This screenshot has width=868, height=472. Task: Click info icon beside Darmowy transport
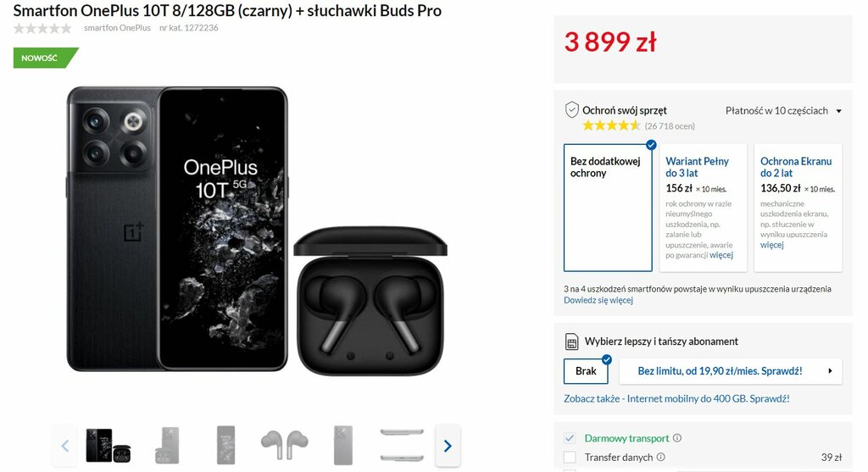point(677,438)
